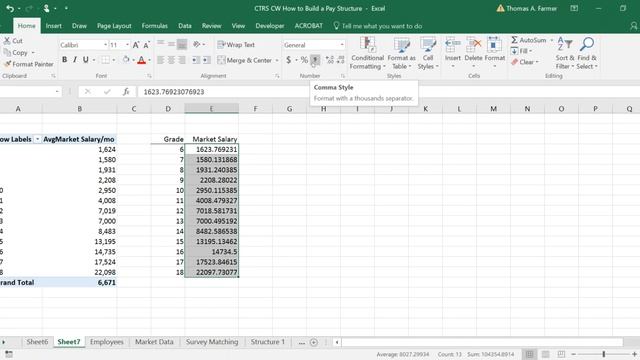Select the Survey Matching sheet tab
The width and height of the screenshot is (640, 360).
tap(212, 342)
